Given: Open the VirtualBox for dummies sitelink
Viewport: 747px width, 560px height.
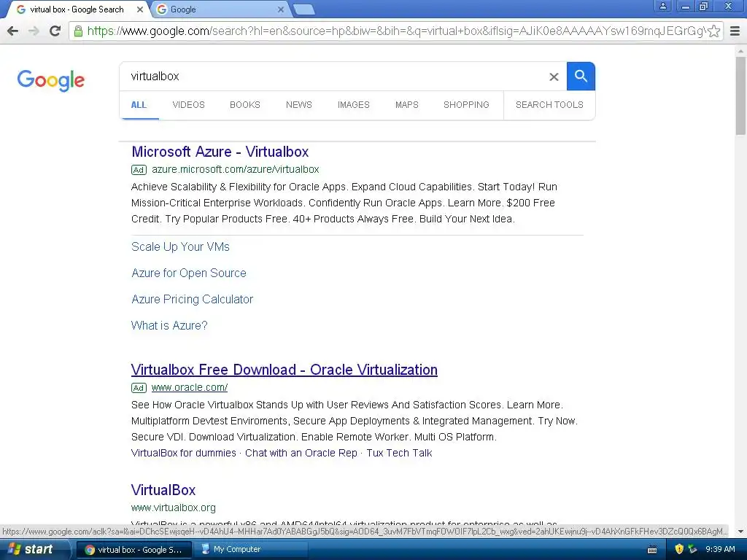Looking at the screenshot, I should click(183, 453).
